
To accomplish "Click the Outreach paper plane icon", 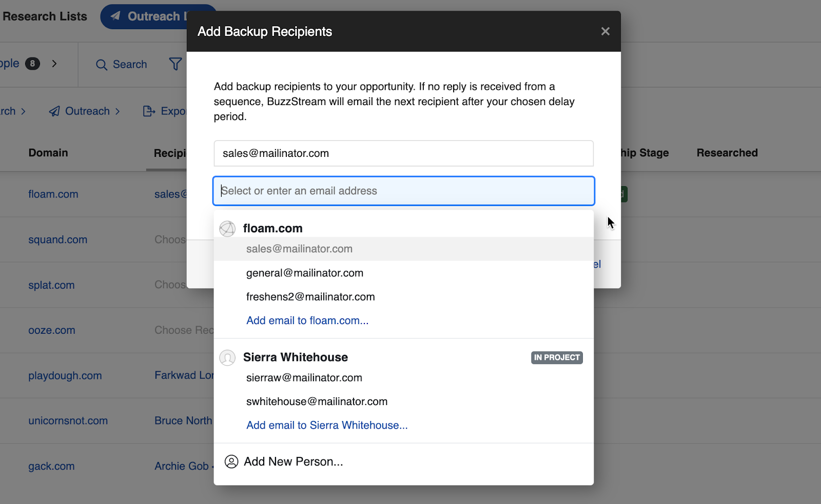I will click(54, 111).
